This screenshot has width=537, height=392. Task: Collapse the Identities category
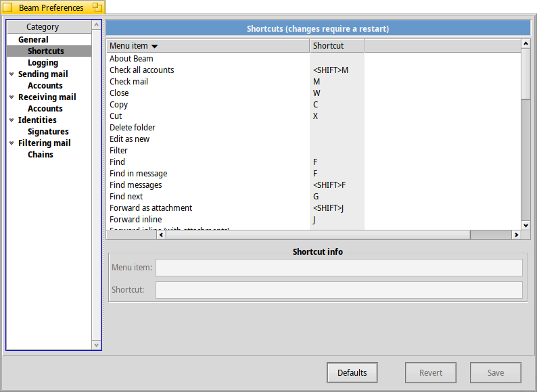click(x=11, y=120)
